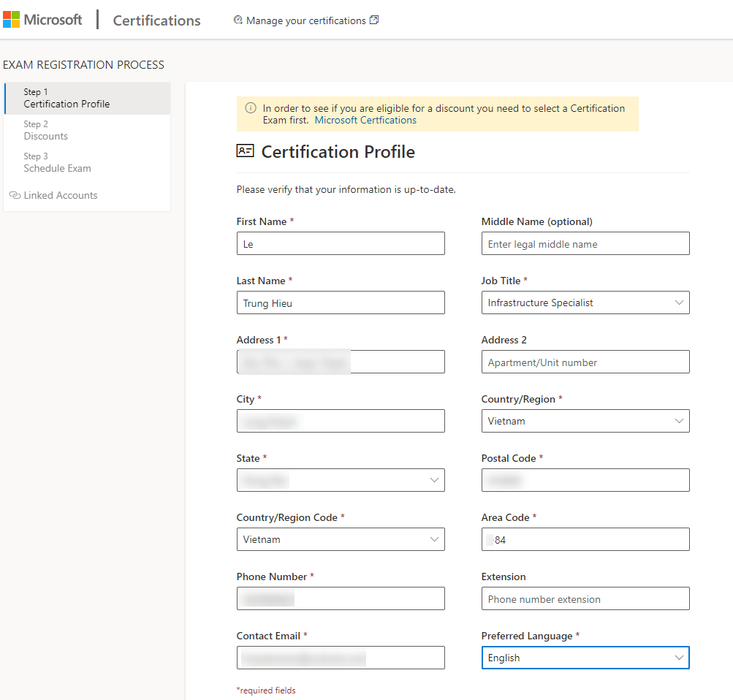Click the Middle Name input field
Image resolution: width=733 pixels, height=700 pixels.
point(585,243)
